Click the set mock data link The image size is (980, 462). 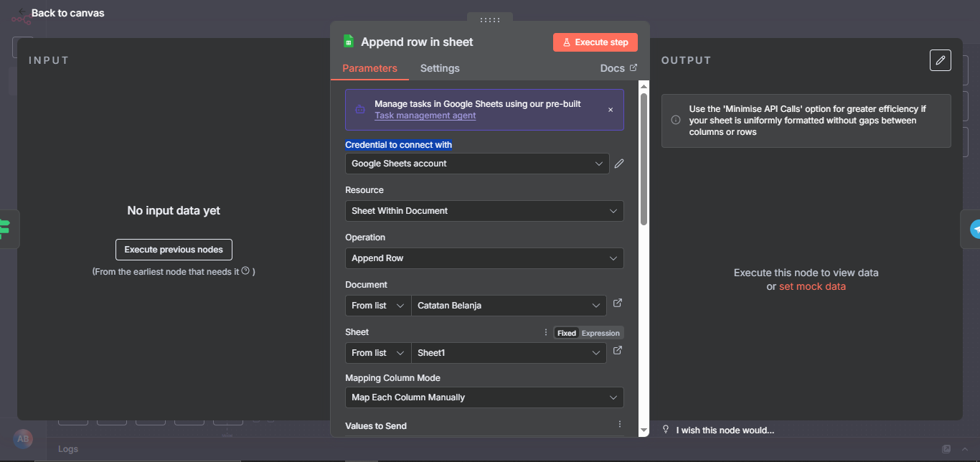(x=812, y=286)
